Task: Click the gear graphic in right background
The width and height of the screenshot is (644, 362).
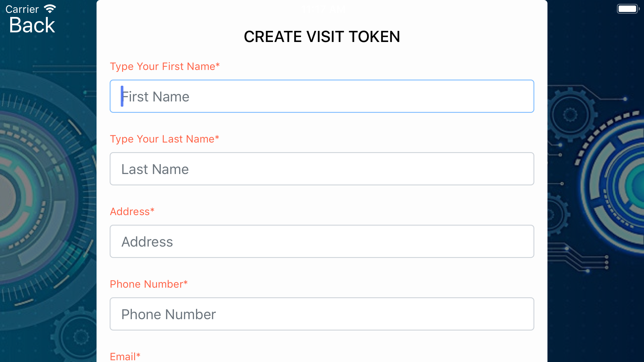Action: point(570,114)
